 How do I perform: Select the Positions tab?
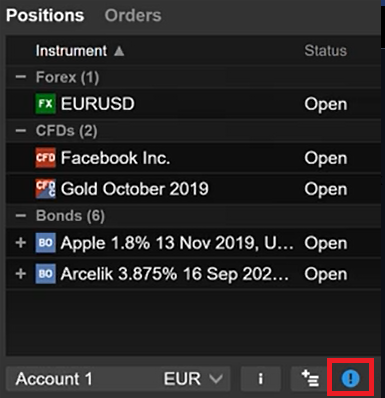45,15
